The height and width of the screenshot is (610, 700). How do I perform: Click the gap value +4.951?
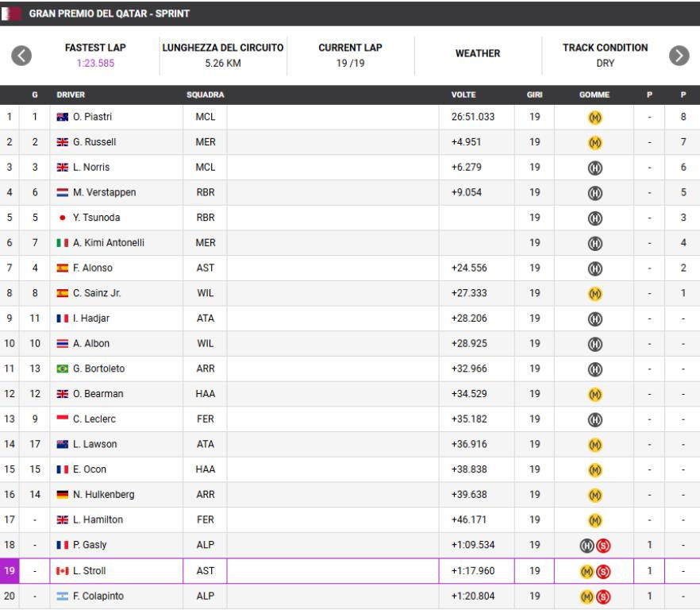466,142
